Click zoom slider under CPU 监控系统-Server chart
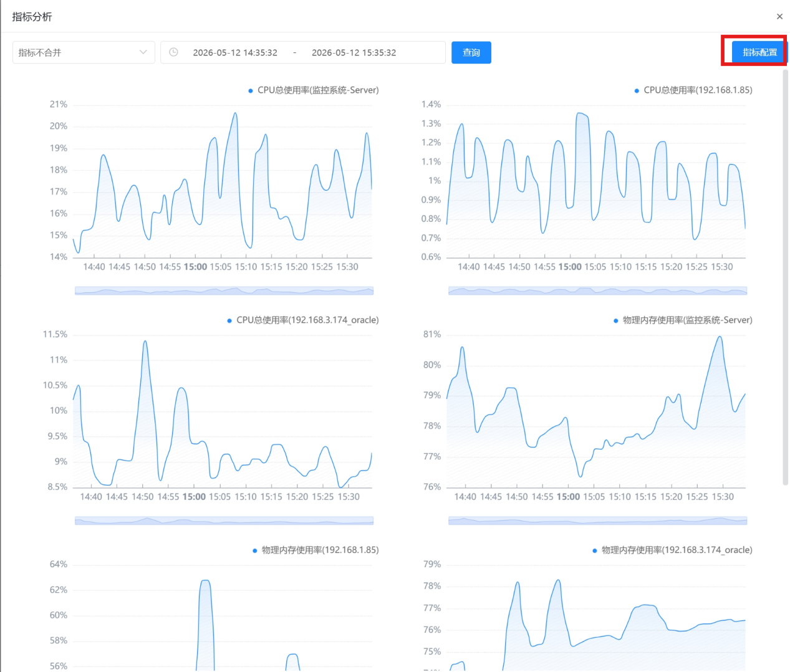The width and height of the screenshot is (790, 672). (x=224, y=290)
